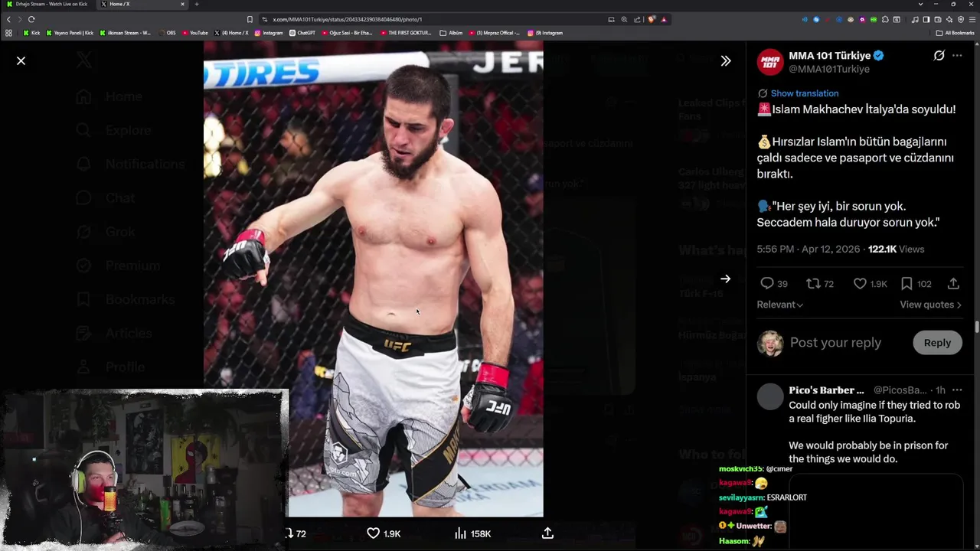Open the All Bookmarks folder
980x551 pixels.
(955, 33)
